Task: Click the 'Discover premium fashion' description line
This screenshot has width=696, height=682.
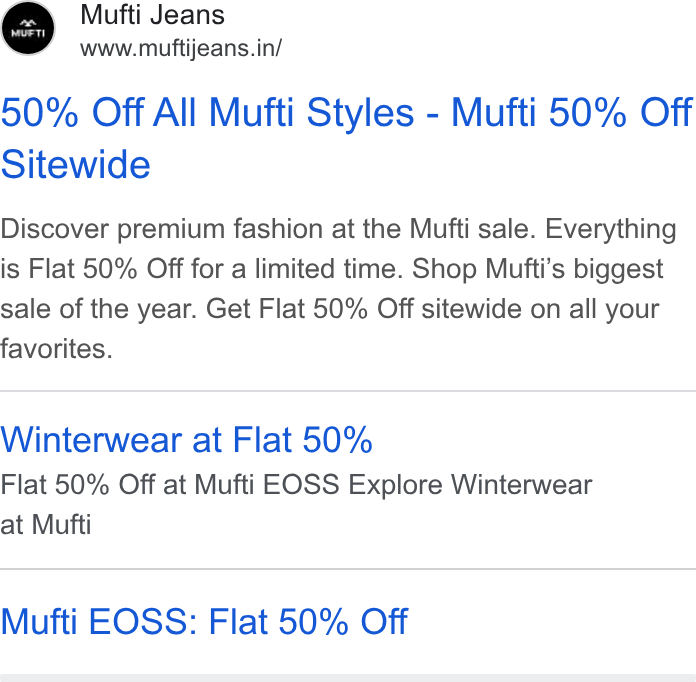Action: point(338,230)
